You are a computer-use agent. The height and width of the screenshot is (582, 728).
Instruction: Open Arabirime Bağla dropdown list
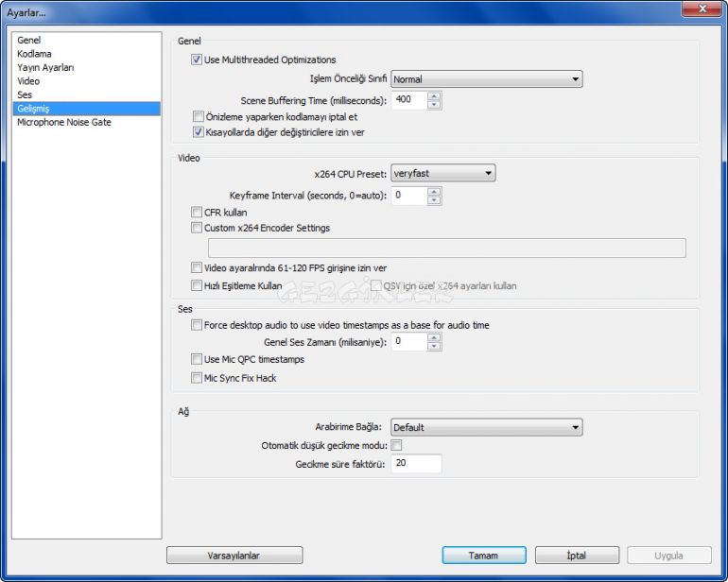[x=486, y=427]
